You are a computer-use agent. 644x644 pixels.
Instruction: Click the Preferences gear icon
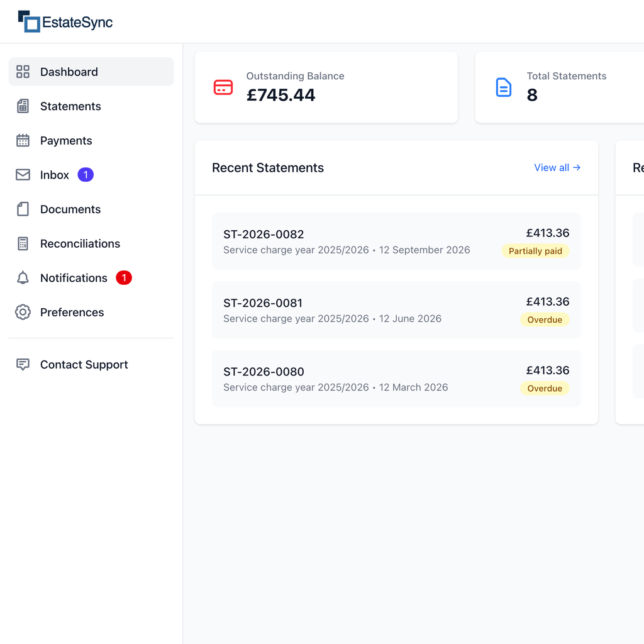(23, 312)
